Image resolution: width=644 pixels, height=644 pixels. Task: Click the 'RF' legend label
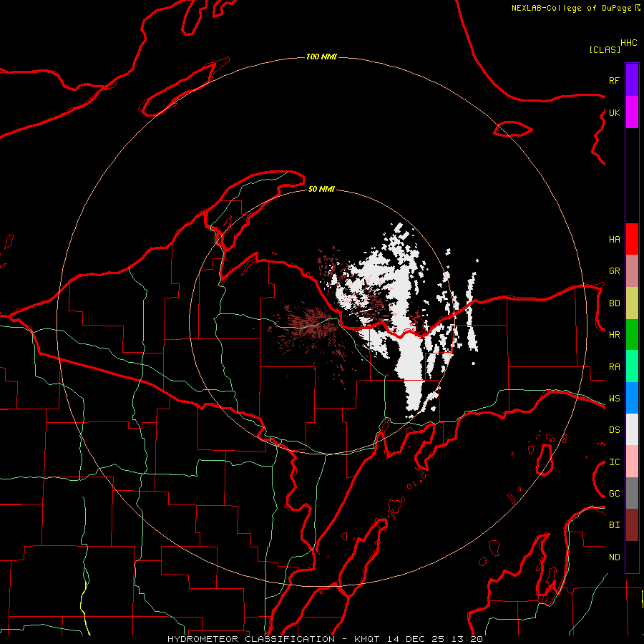tap(614, 80)
